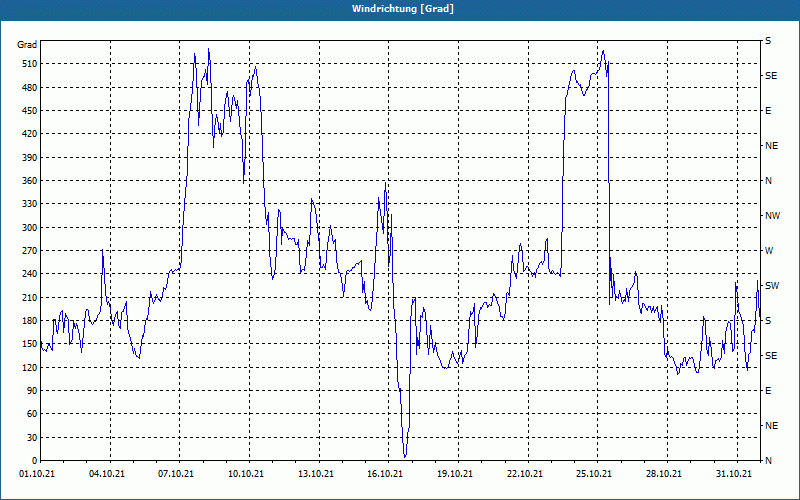Select the 420 y-axis value

(x=30, y=134)
